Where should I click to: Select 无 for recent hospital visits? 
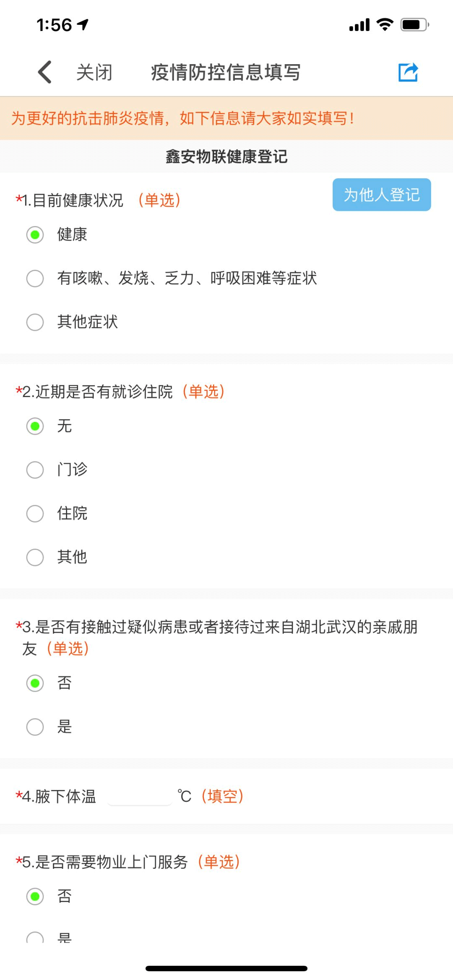tap(35, 426)
